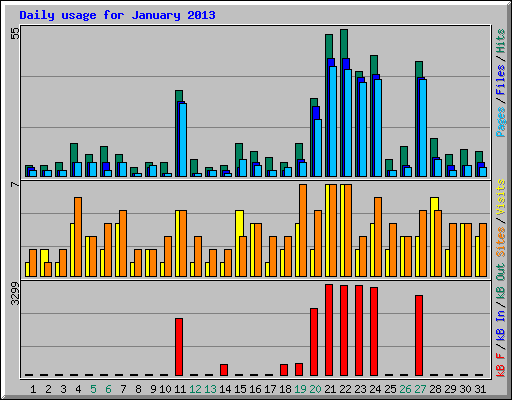Click the '55' hits axis maximum label

pyautogui.click(x=15, y=33)
